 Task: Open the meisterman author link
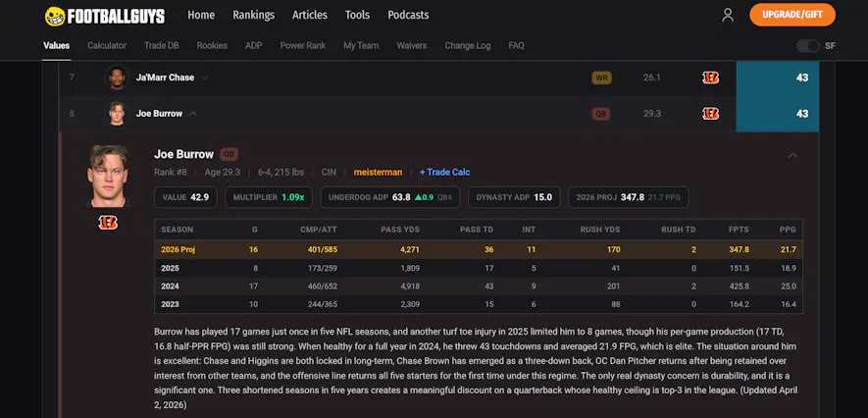(378, 172)
